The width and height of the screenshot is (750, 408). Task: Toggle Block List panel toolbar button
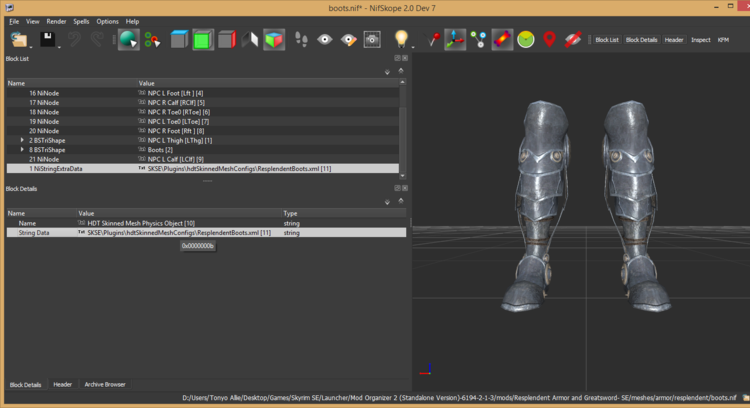coord(607,40)
